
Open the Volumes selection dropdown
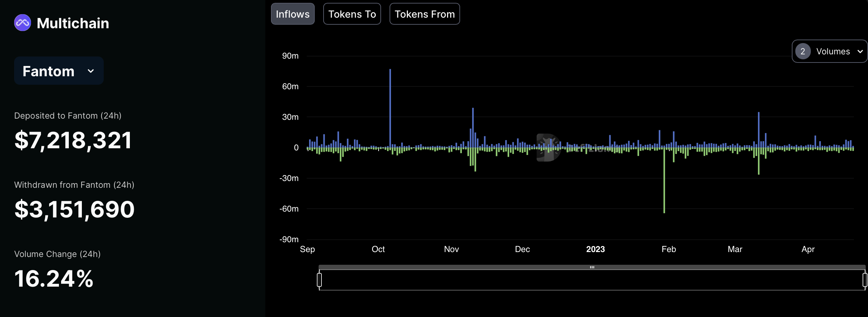coord(830,52)
